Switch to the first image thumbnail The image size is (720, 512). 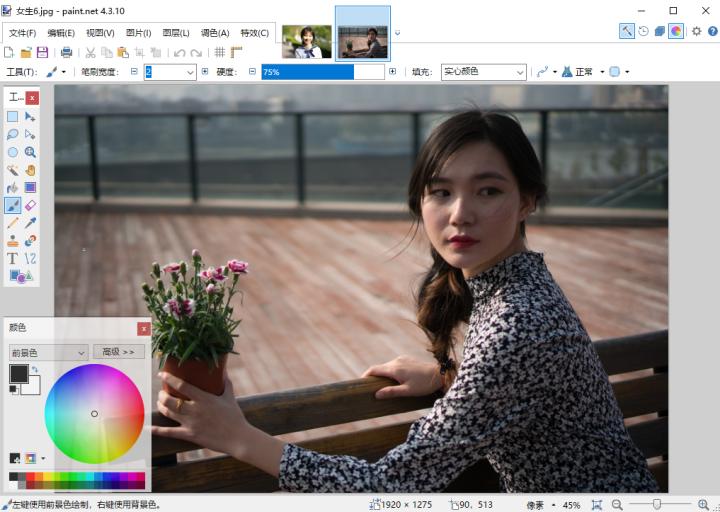point(306,41)
